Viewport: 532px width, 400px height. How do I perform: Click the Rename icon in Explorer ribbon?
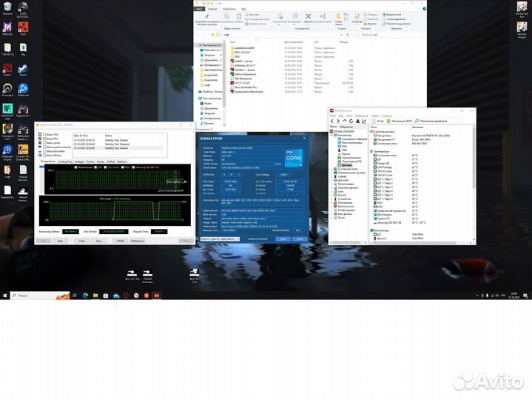coord(323,16)
